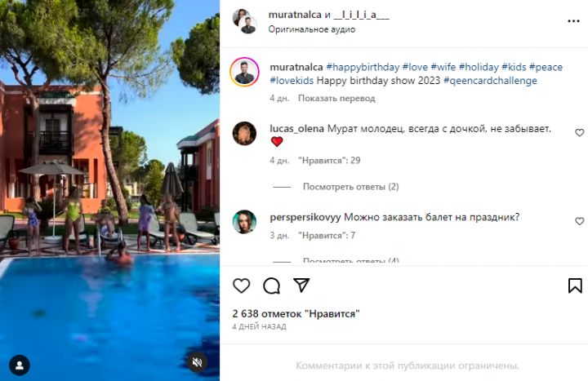Open the three-dot more options menu

point(573,21)
